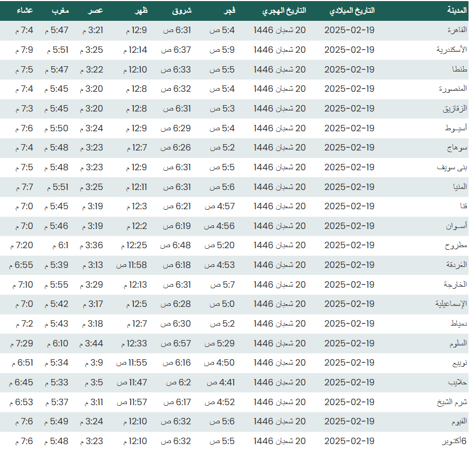Select the المنصورة city cell

tap(453, 89)
